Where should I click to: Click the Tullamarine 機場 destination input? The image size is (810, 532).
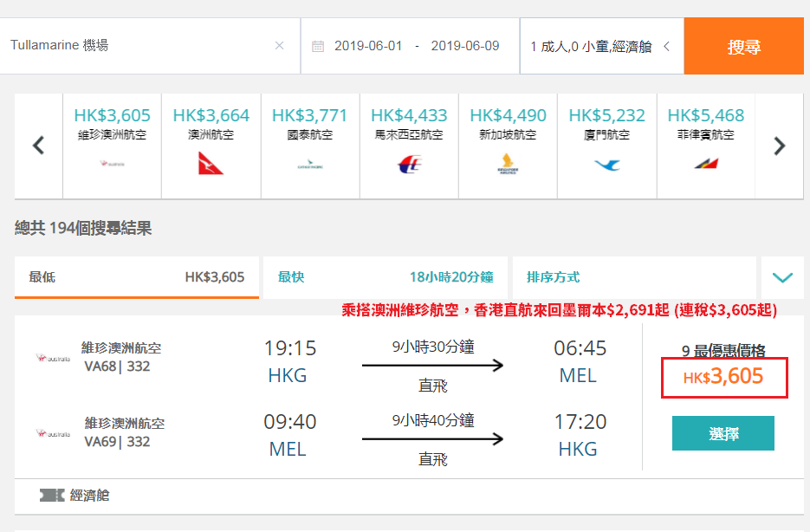150,46
